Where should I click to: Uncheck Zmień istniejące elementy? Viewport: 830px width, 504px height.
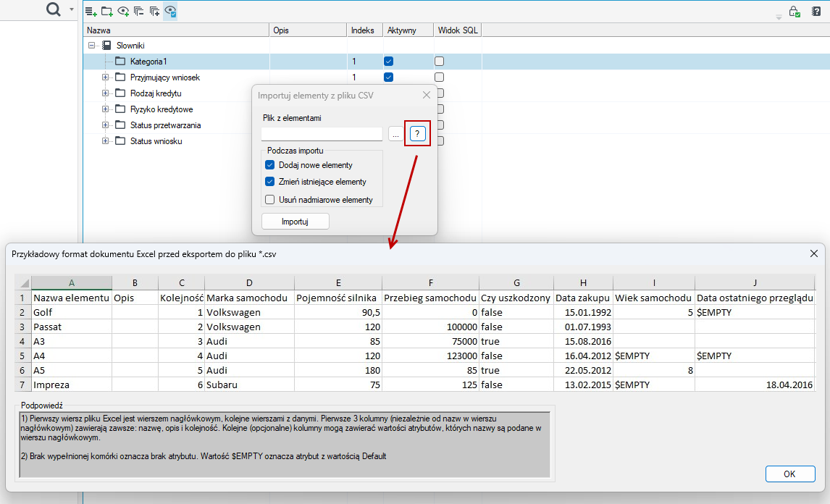(270, 182)
